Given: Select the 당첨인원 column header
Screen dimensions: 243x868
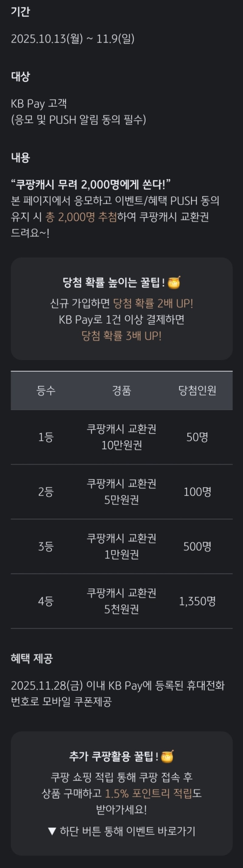Looking at the screenshot, I should tap(197, 390).
